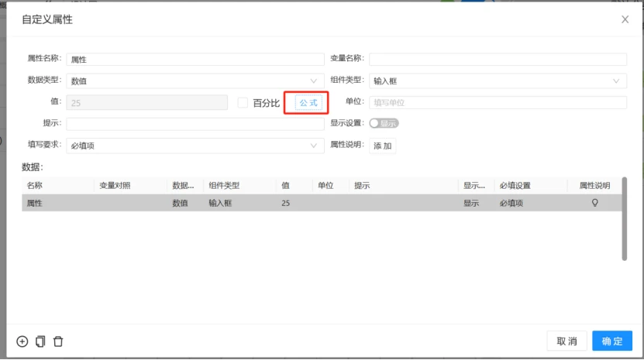Click the 提示 input field

195,124
